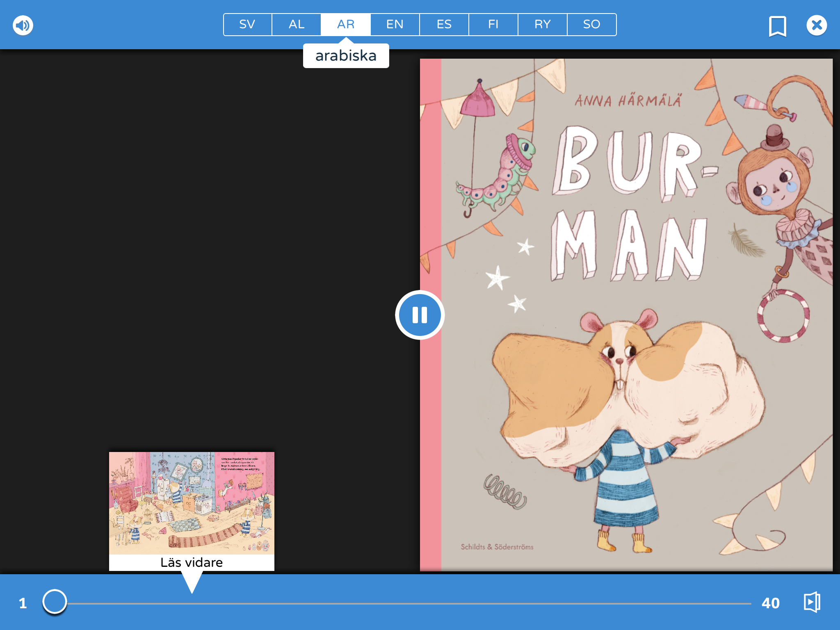Switch language to FI
Viewport: 840px width, 630px height.
pos(493,25)
